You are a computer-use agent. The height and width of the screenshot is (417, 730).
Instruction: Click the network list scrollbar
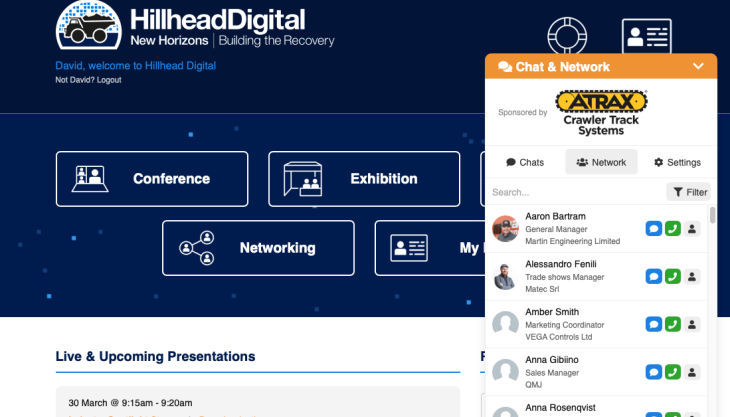(712, 215)
